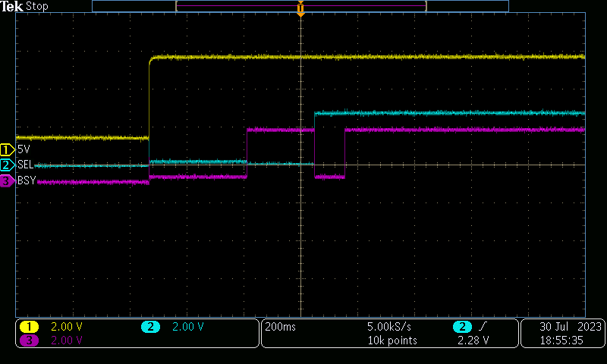
Task: Click the cyan channel 2 badge
Action: (150, 327)
